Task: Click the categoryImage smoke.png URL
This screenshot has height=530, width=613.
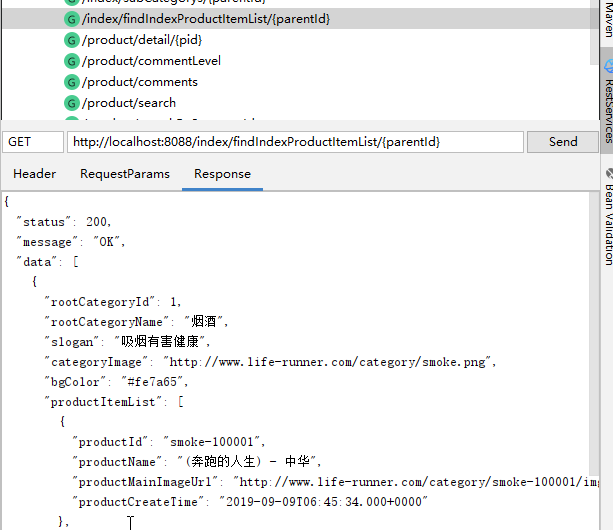Action: [x=327, y=362]
